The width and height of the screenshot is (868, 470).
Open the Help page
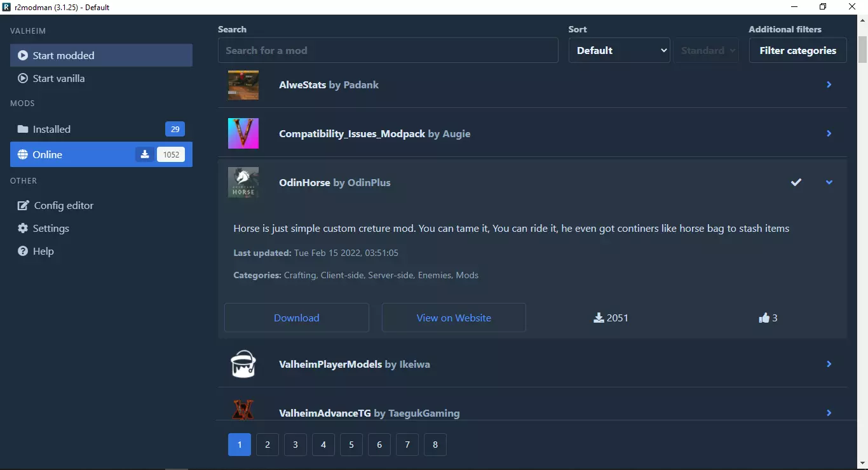(101, 251)
